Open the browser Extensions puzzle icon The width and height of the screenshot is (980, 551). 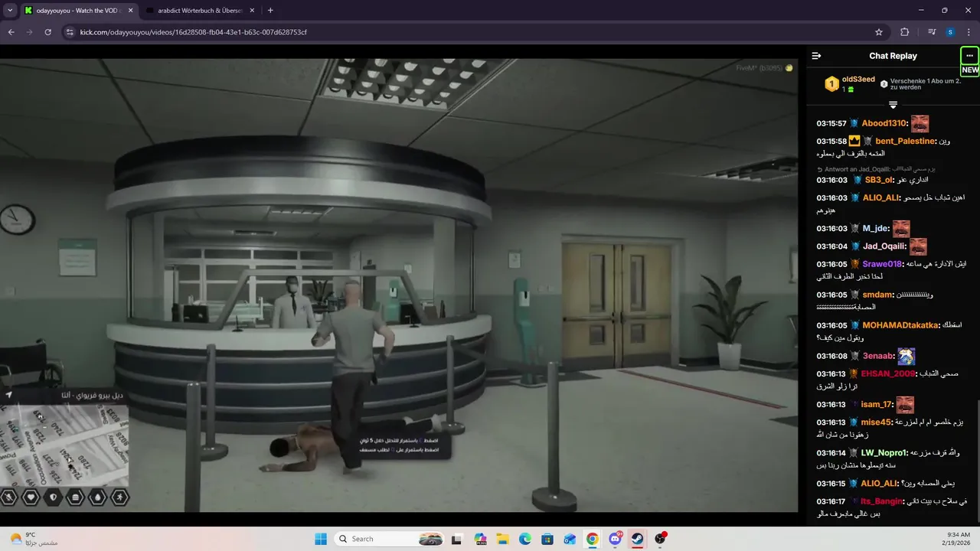click(x=905, y=32)
